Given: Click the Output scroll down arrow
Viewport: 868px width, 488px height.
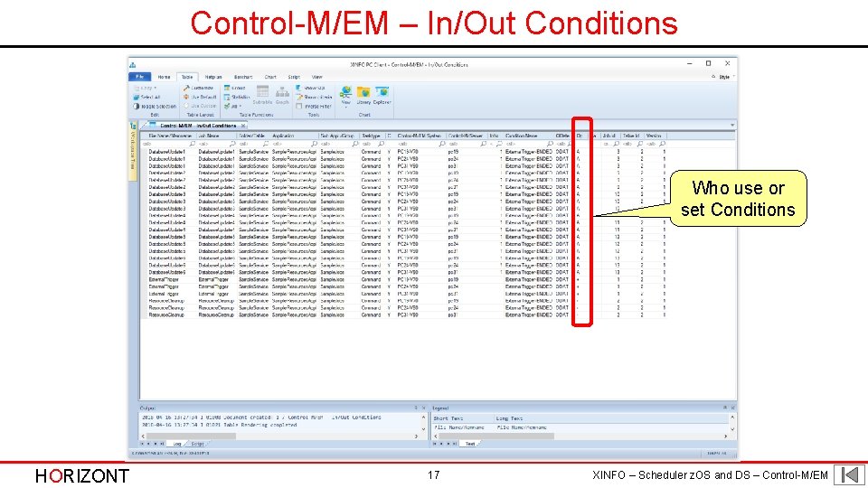Looking at the screenshot, I should [423, 428].
